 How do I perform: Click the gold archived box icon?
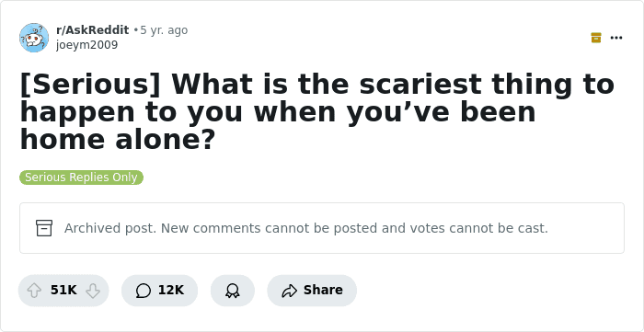(x=596, y=38)
